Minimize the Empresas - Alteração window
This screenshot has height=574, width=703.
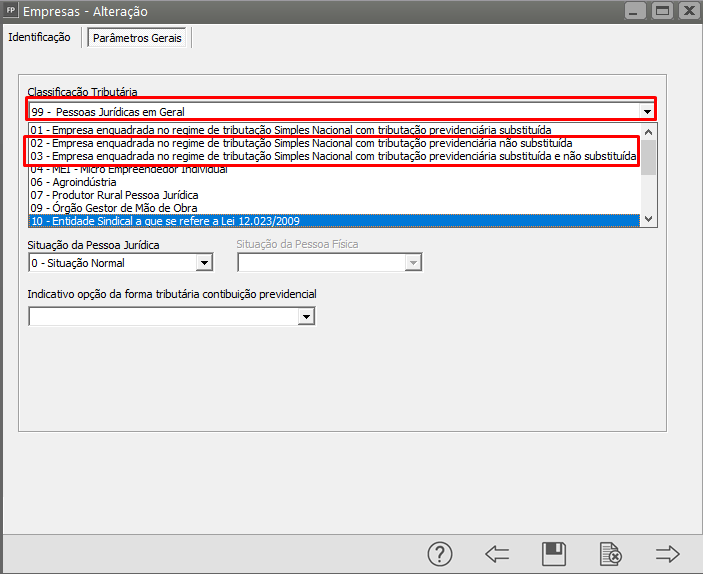[635, 10]
